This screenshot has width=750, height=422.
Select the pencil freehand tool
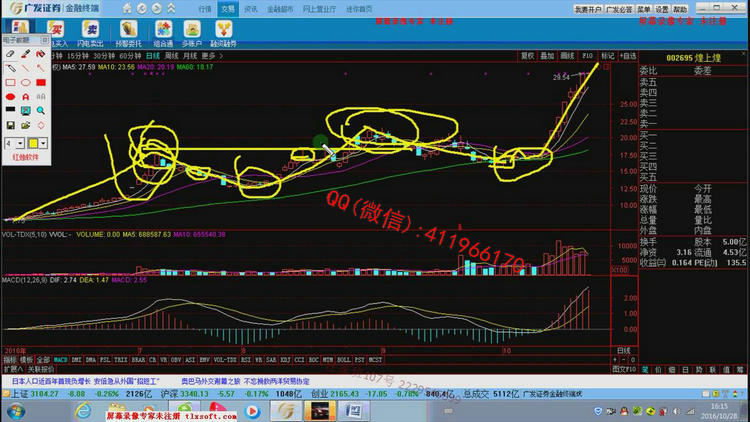pyautogui.click(x=10, y=68)
